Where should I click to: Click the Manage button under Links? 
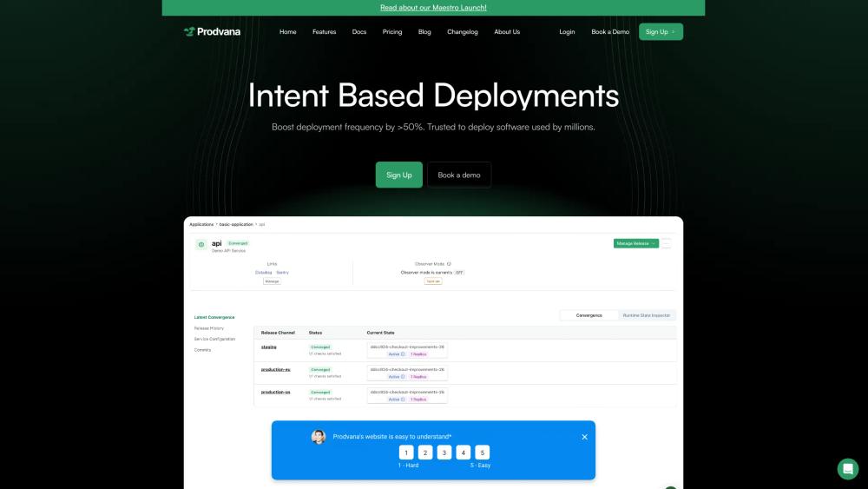[272, 281]
